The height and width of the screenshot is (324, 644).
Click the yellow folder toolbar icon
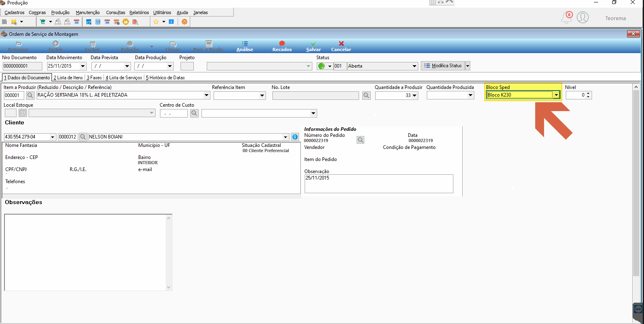coord(14,22)
